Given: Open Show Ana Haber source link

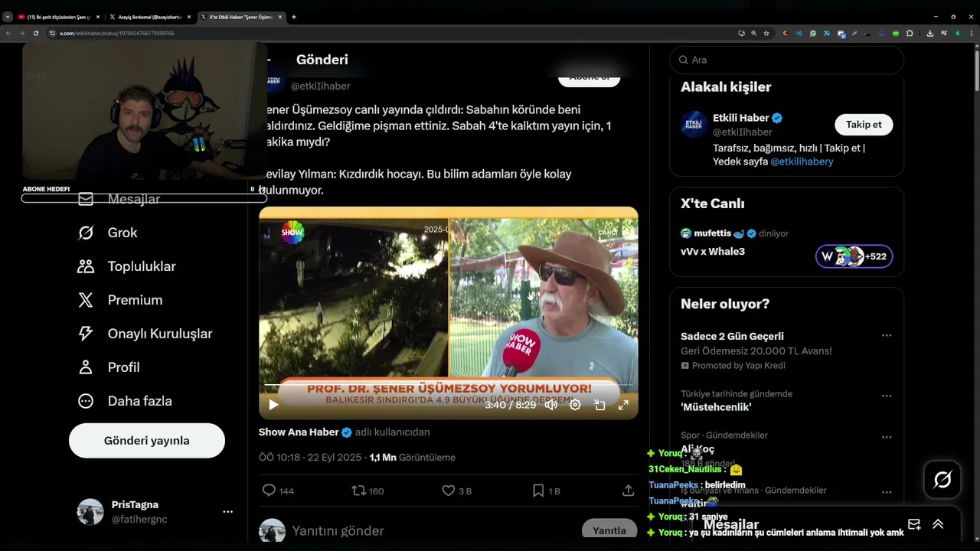Looking at the screenshot, I should coord(299,432).
